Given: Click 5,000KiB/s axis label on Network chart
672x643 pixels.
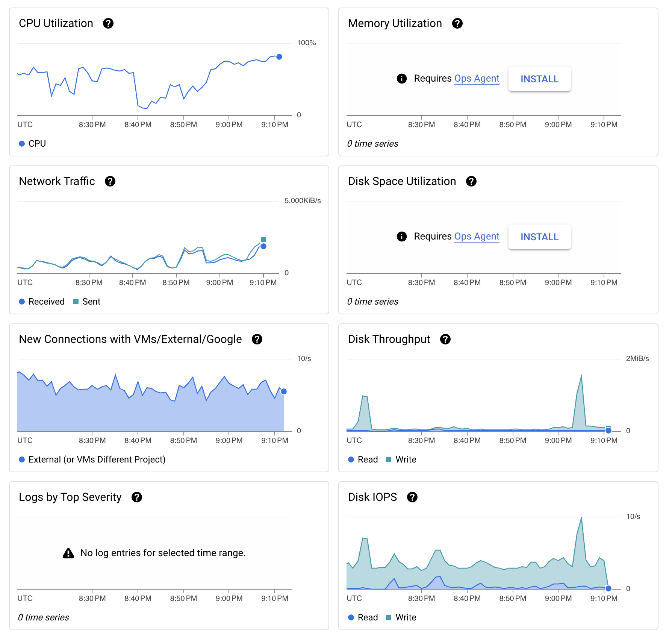Looking at the screenshot, I should click(x=303, y=200).
